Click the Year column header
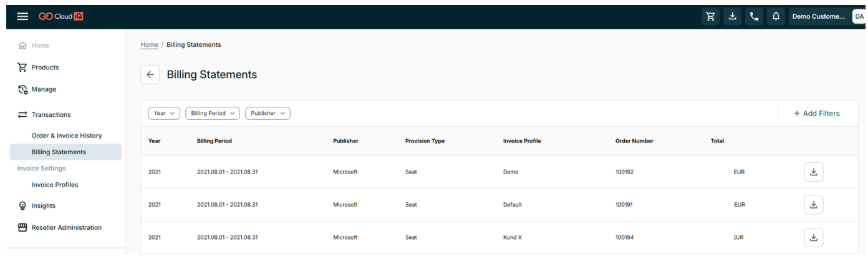Screen dimensions: 868x256 tap(155, 141)
